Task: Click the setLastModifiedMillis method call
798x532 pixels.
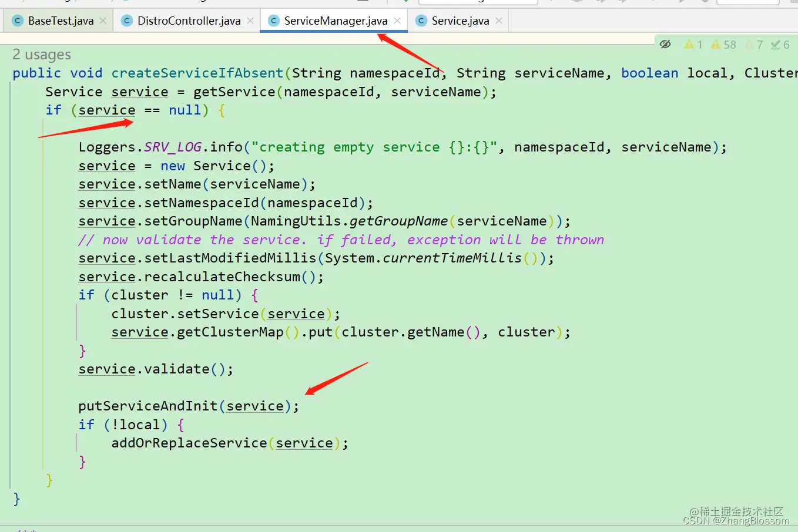Action: 230,258
